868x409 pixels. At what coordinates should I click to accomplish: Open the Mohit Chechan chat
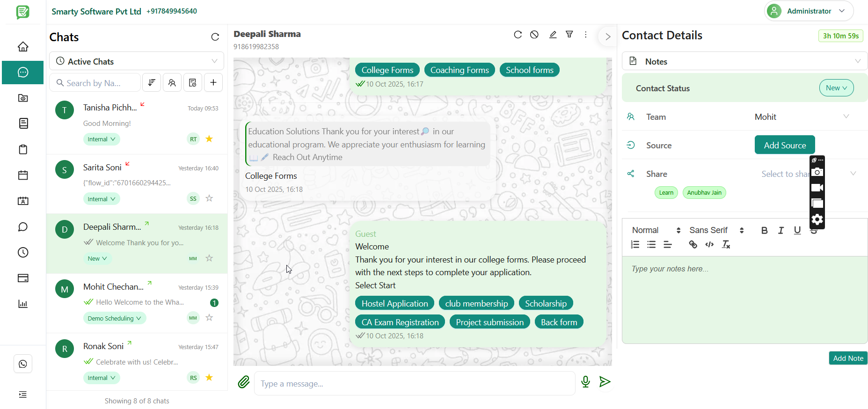[x=137, y=303]
